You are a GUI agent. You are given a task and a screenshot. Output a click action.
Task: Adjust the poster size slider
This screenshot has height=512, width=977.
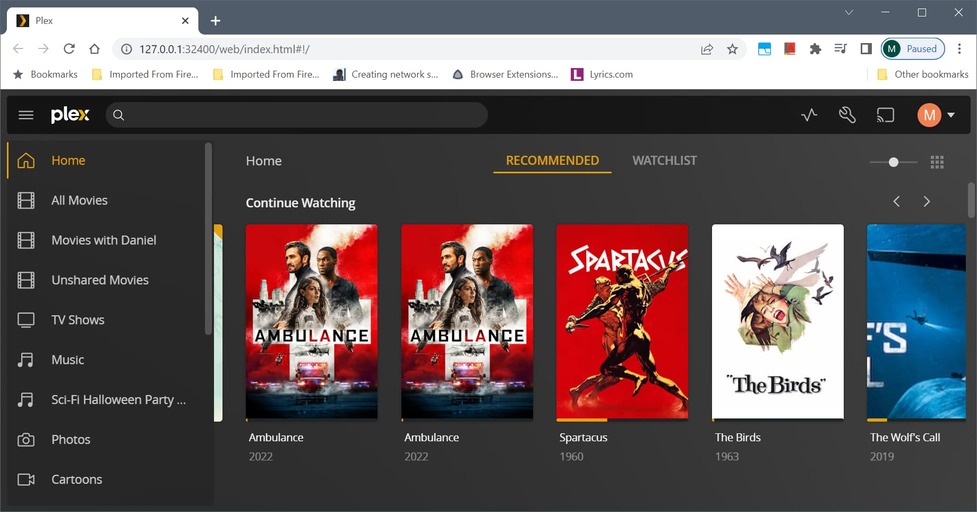pyautogui.click(x=894, y=162)
